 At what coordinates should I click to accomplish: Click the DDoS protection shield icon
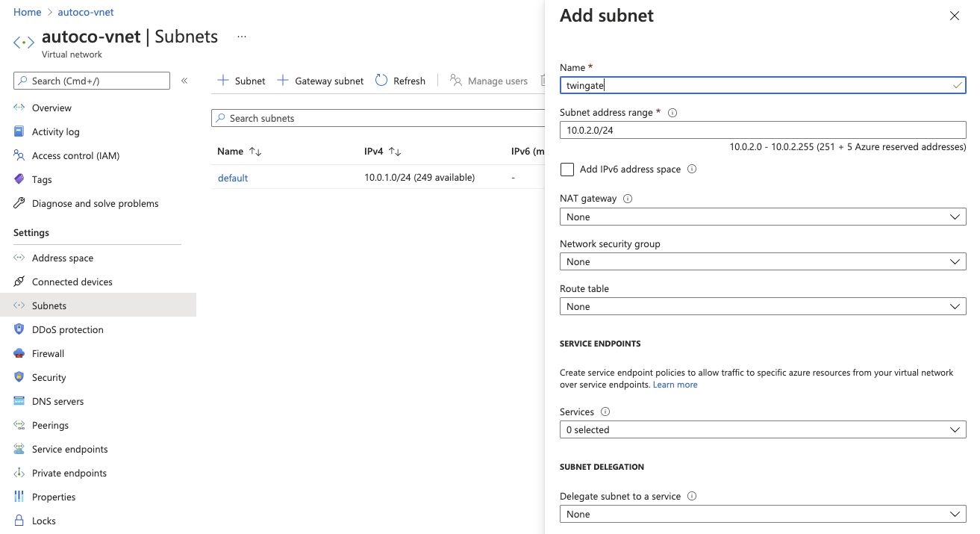(19, 329)
